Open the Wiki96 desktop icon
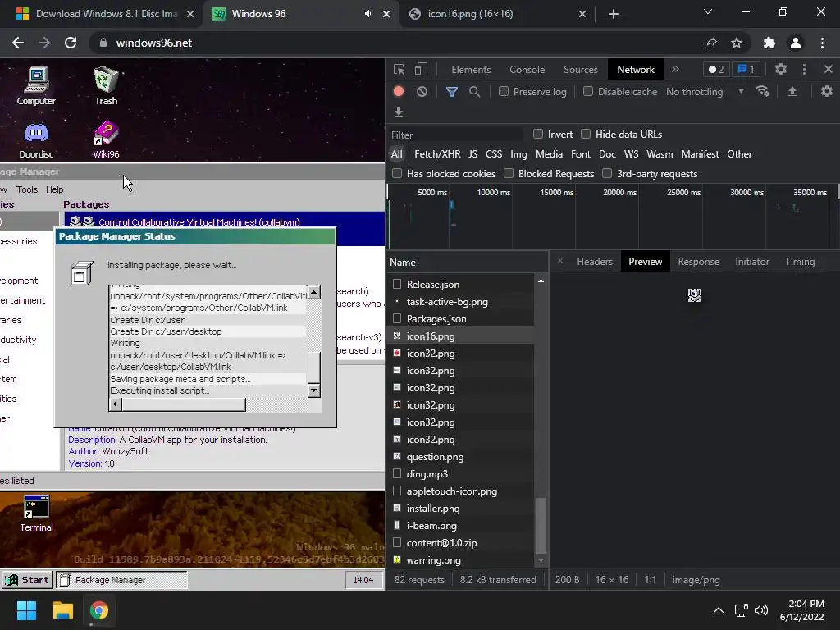The image size is (840, 630). (x=106, y=139)
